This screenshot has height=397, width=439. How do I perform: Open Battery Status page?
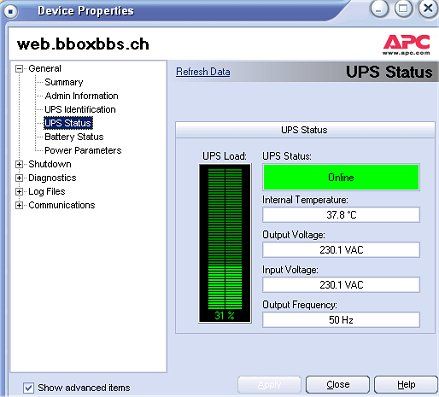click(x=74, y=137)
